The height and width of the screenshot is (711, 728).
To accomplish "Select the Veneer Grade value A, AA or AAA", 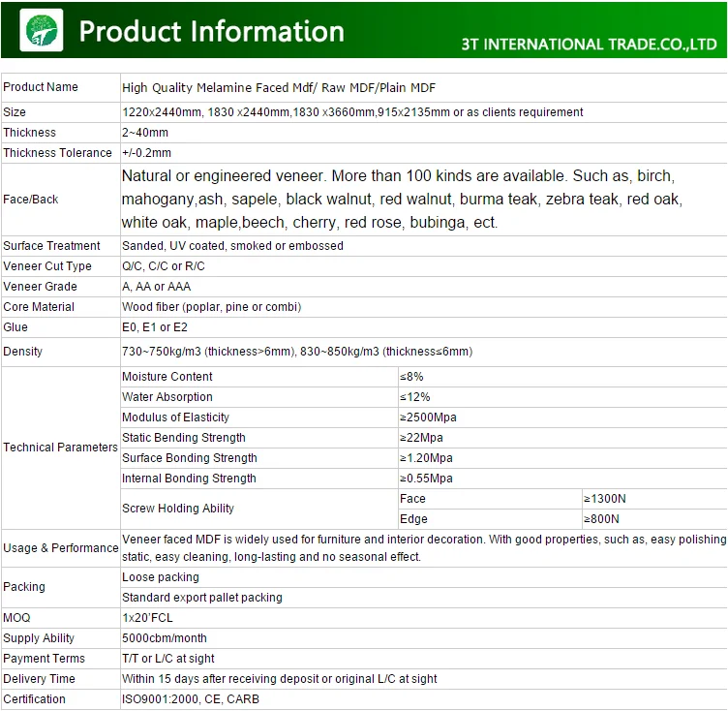I will point(157,287).
